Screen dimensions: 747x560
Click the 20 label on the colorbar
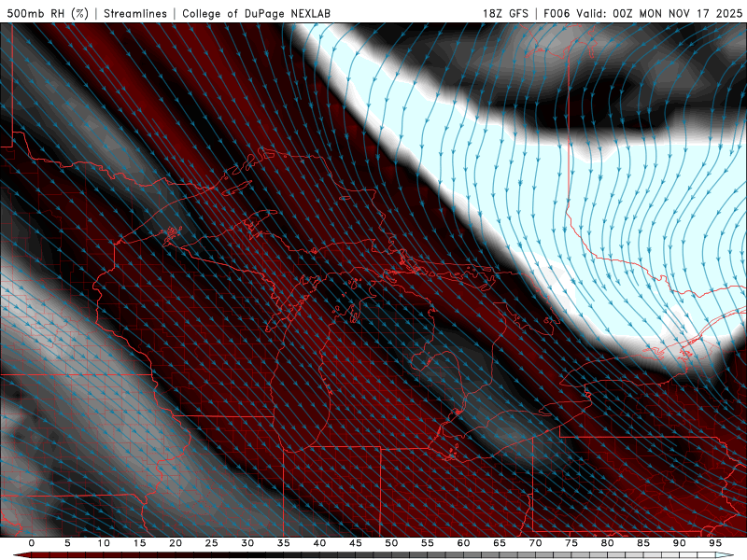tap(176, 543)
